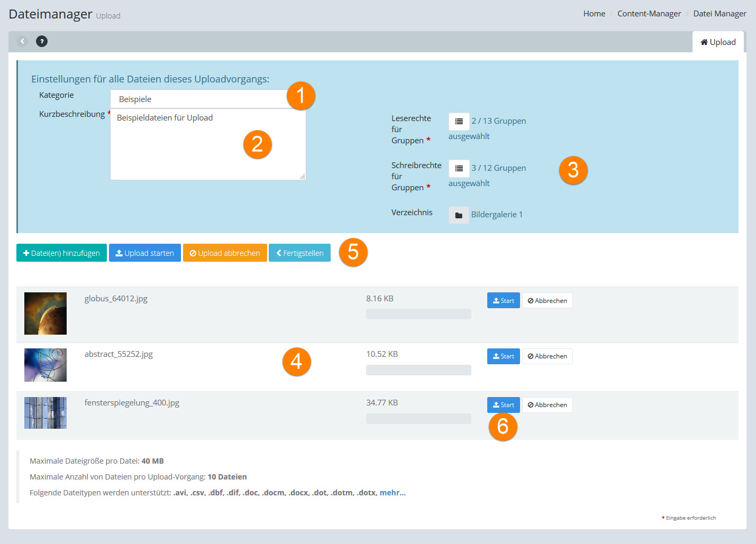
Task: Open the help question mark icon
Action: (x=42, y=41)
